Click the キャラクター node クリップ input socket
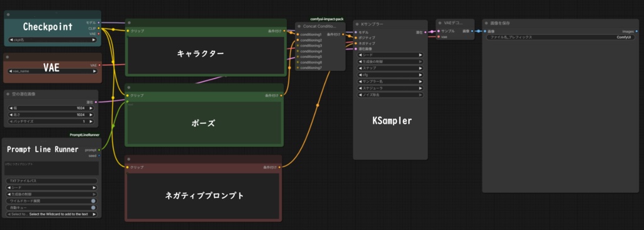The height and width of the screenshot is (230, 644). [128, 31]
